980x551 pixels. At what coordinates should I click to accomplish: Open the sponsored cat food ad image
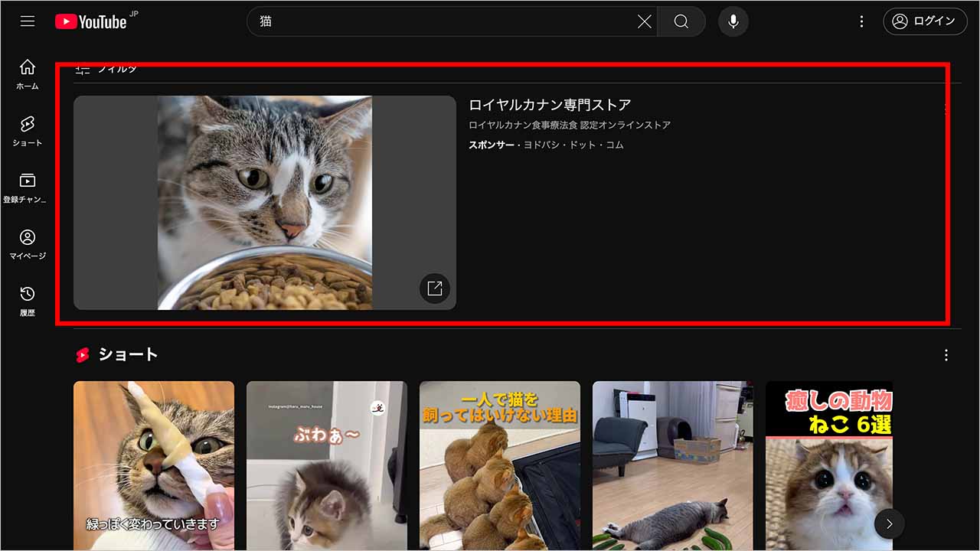pyautogui.click(x=265, y=203)
